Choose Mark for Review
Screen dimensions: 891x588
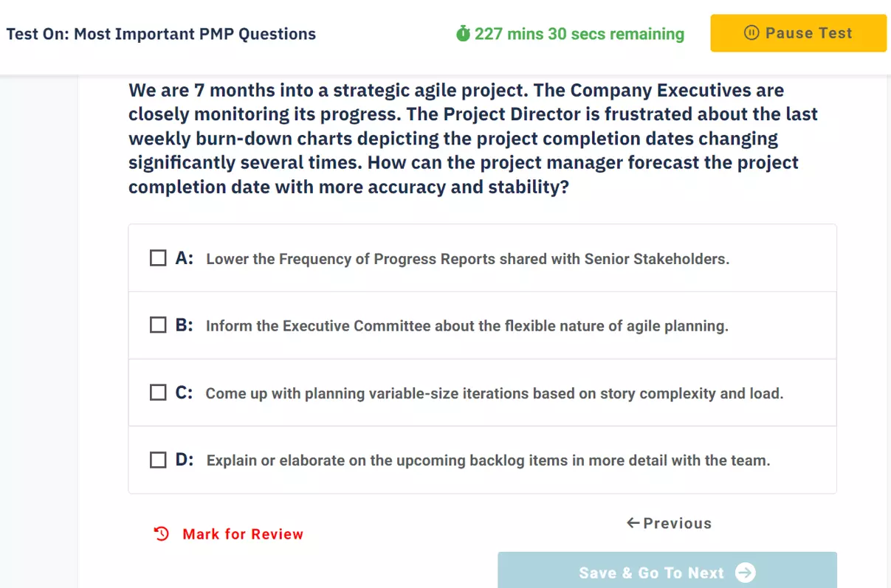(242, 533)
